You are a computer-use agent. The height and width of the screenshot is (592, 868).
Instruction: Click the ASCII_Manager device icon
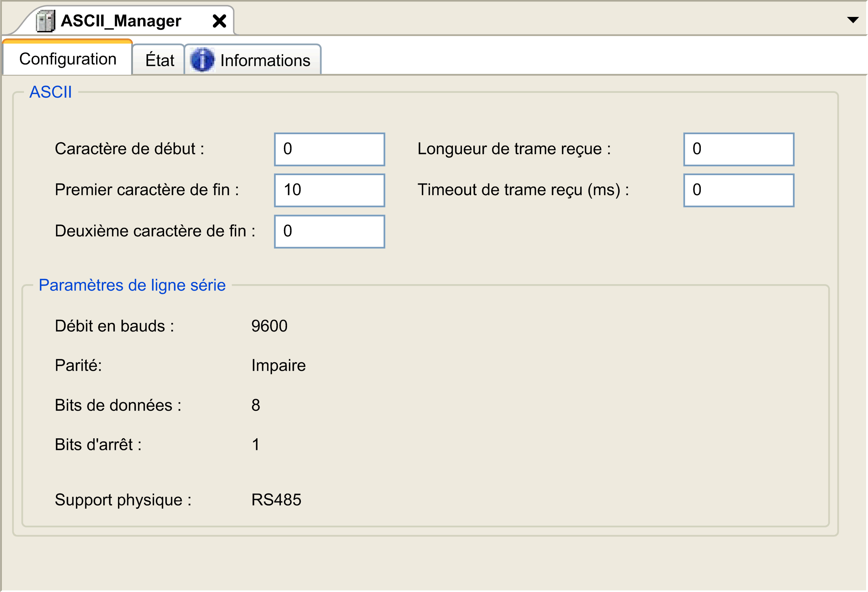pyautogui.click(x=45, y=21)
